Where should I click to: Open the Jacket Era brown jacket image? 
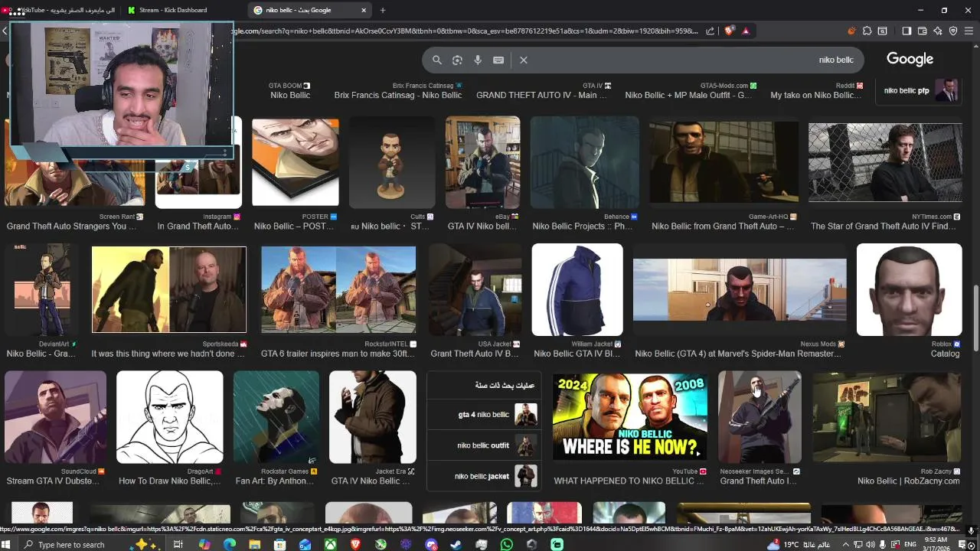(373, 417)
